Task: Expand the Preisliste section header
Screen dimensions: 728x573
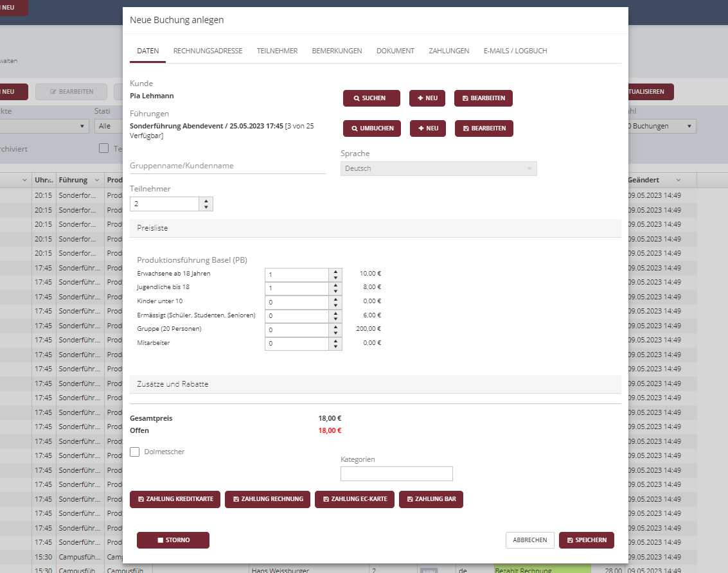Action: [x=375, y=227]
